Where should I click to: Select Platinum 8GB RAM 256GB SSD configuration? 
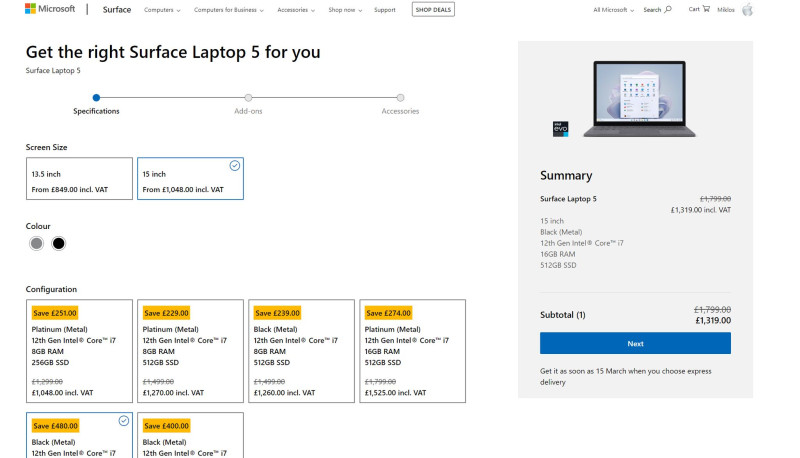79,351
